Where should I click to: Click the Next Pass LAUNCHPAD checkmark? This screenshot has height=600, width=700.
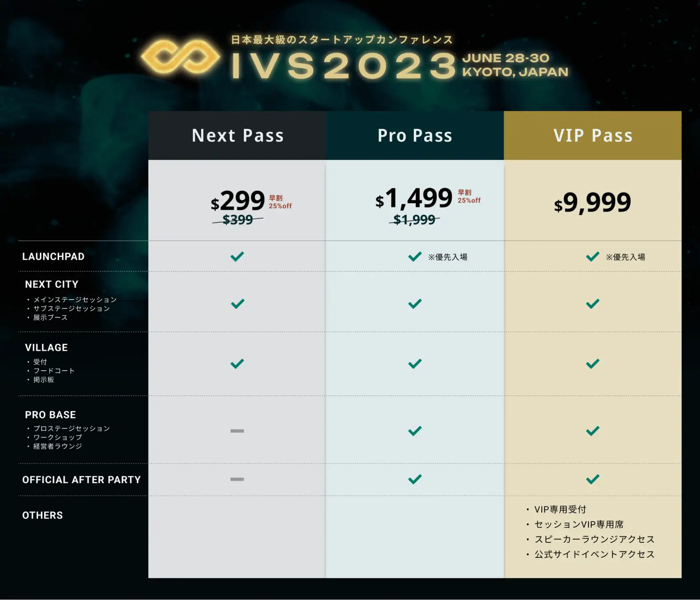237,256
